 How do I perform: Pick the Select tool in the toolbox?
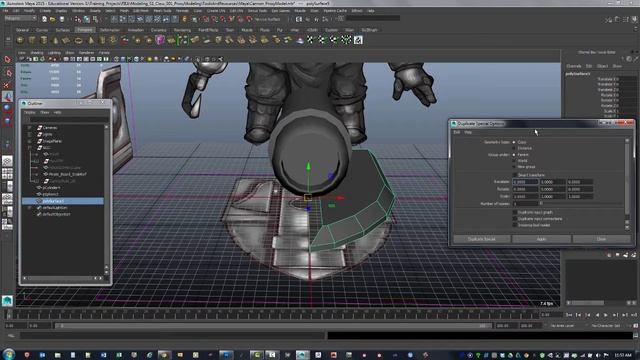pyautogui.click(x=7, y=60)
